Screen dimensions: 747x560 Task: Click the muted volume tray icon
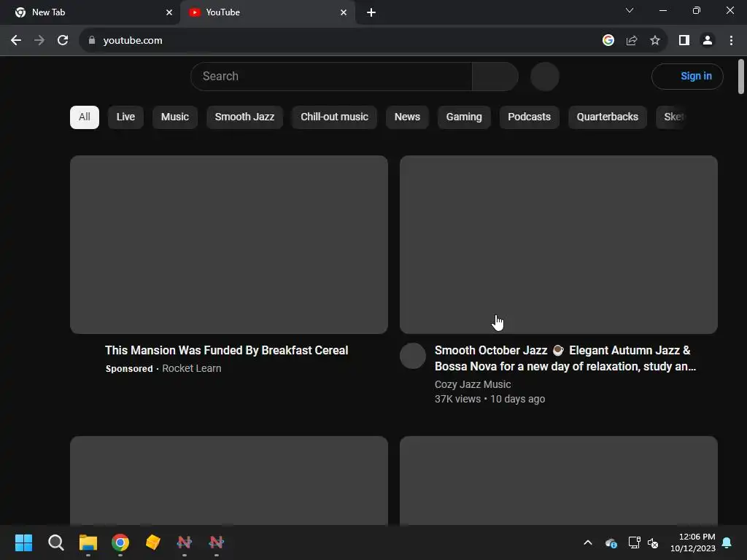tap(653, 542)
